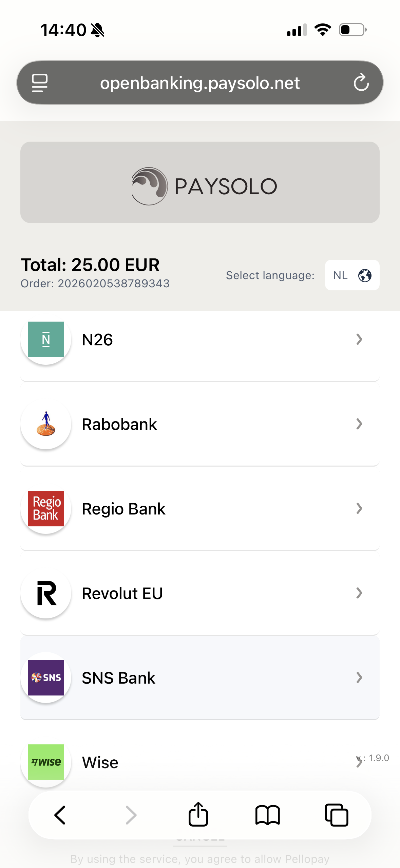Open the page menu icon in address bar
Screen dimensions: 400x868
click(40, 83)
